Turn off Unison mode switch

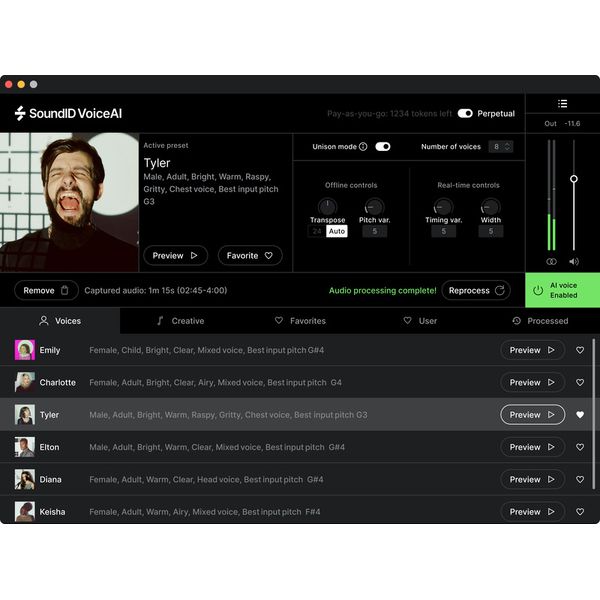click(x=383, y=147)
